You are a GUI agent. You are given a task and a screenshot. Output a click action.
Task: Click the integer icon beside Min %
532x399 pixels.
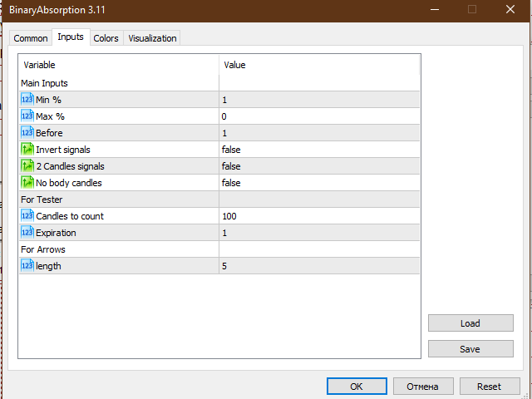pos(27,100)
